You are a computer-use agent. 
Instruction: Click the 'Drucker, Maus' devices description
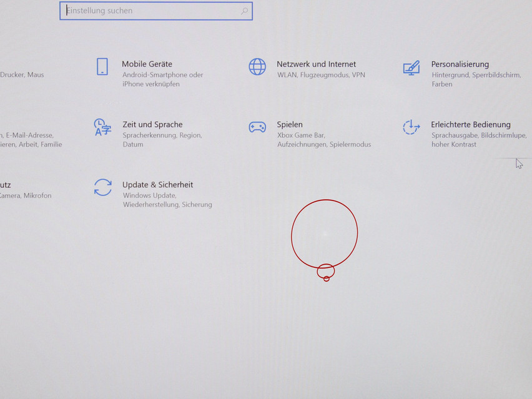[x=22, y=75]
